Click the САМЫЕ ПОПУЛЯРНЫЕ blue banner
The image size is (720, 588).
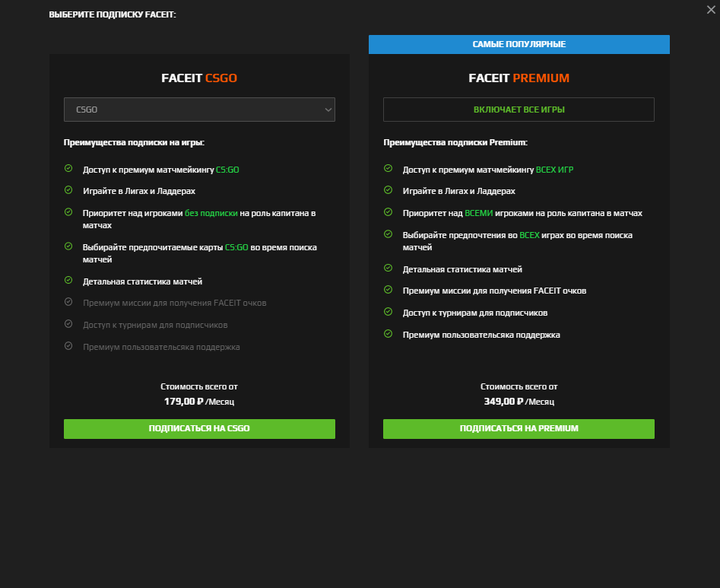click(x=519, y=45)
